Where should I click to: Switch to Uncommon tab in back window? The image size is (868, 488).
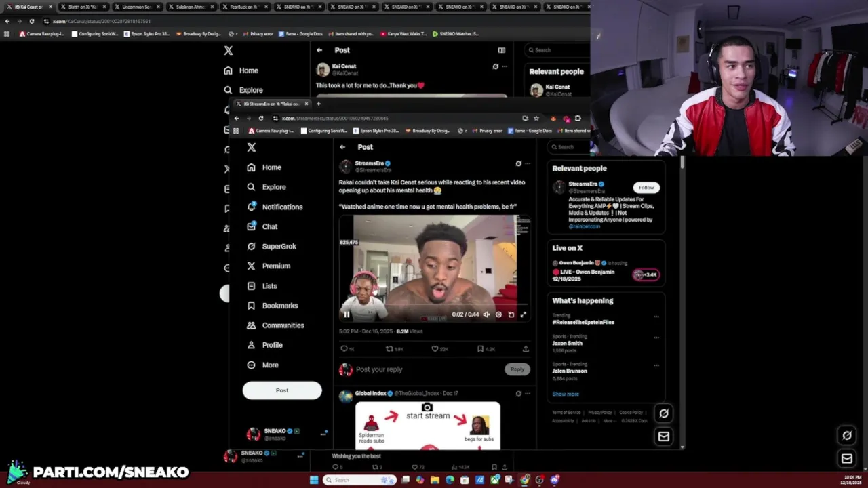pos(138,7)
